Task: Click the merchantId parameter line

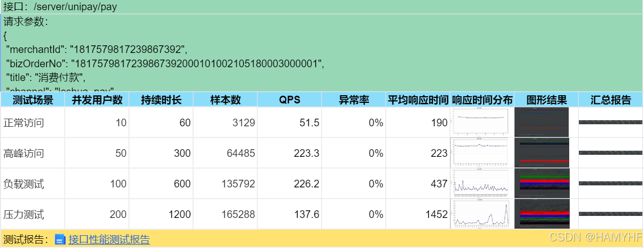Action: 97,49
